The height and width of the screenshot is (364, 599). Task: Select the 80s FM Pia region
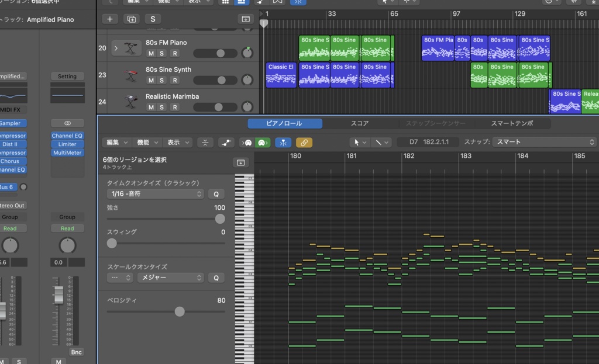tap(438, 48)
